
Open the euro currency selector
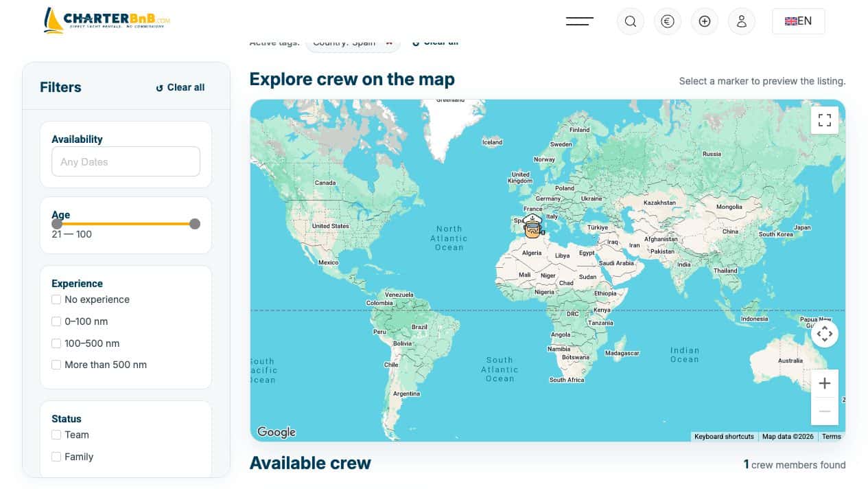click(668, 21)
